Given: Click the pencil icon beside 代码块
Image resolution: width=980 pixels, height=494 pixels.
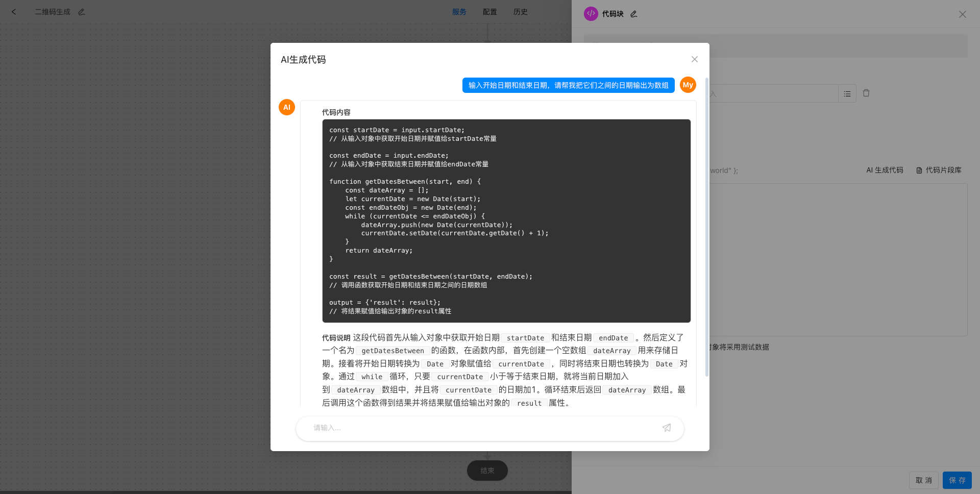Looking at the screenshot, I should point(633,14).
